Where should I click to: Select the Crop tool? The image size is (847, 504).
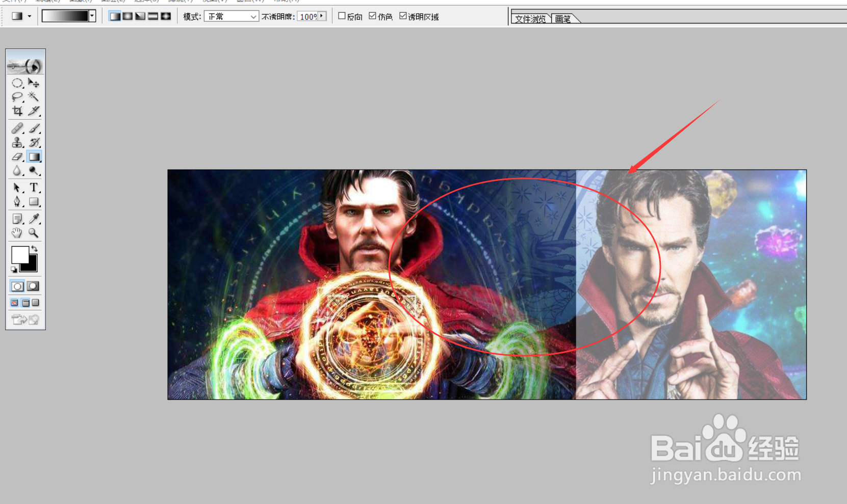pos(17,110)
